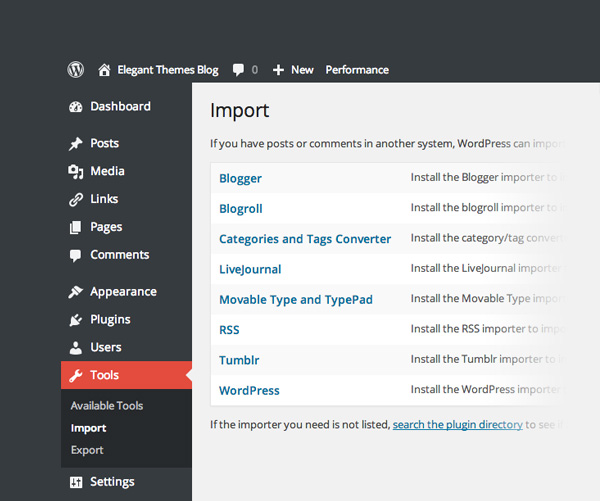Open the Categories and Tags Converter link
Image resolution: width=600 pixels, height=501 pixels.
[305, 239]
